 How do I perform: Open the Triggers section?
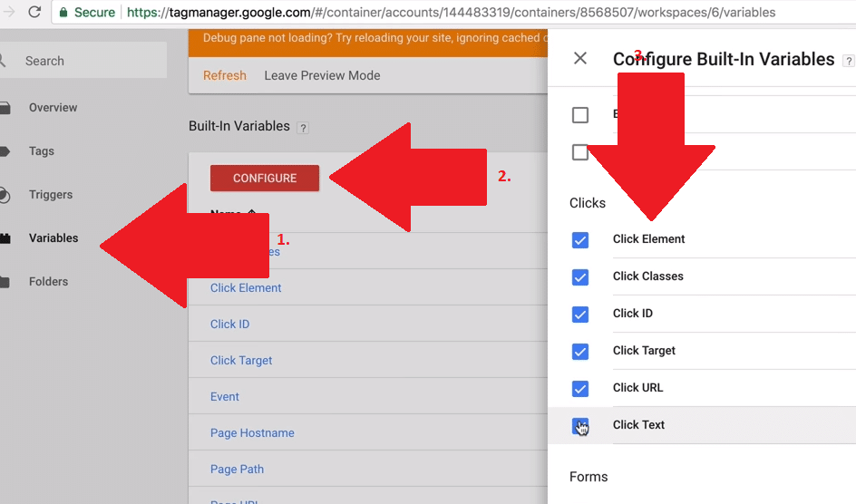point(51,195)
